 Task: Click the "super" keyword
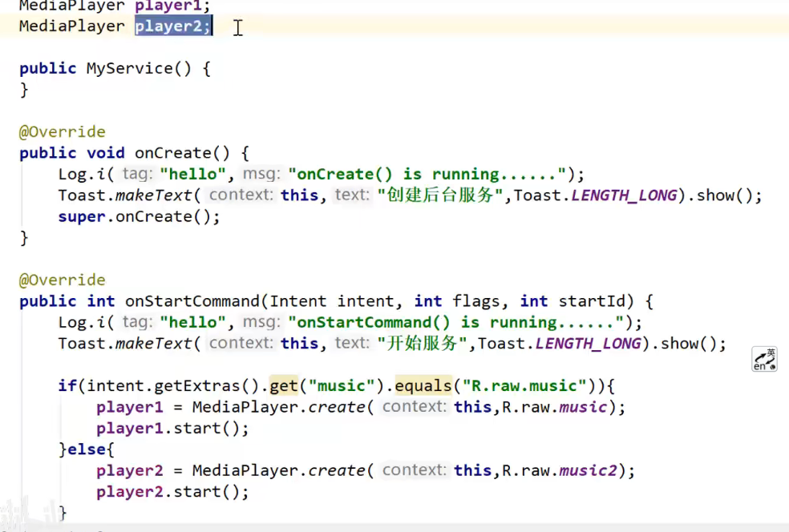(82, 216)
